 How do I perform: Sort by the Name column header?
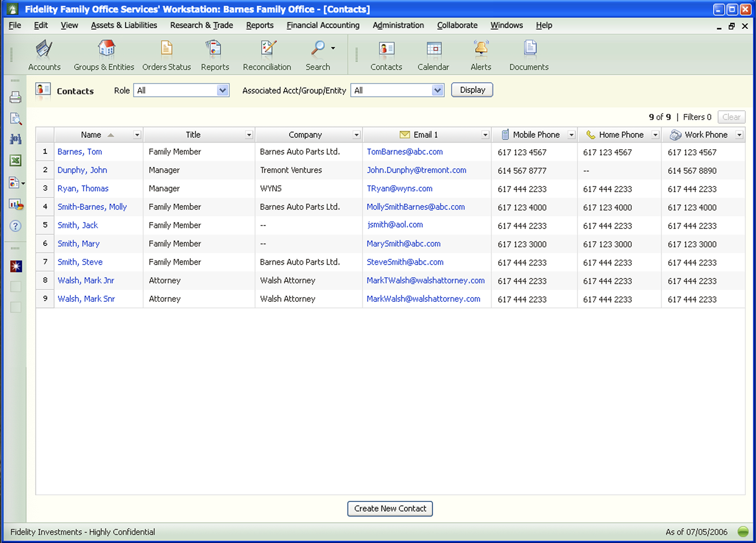91,135
